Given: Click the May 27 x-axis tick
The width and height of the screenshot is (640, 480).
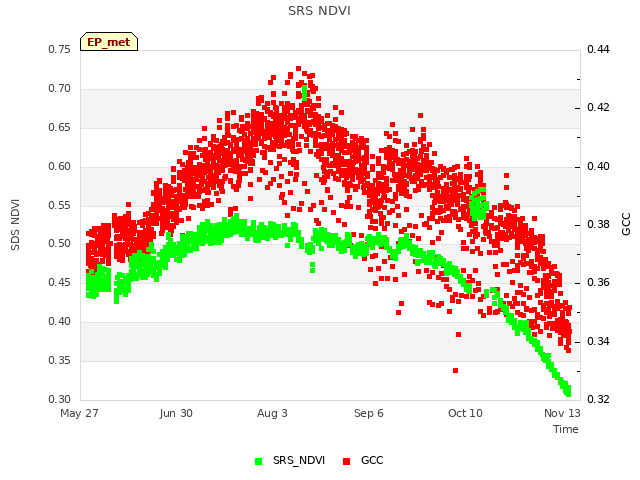Looking at the screenshot, I should click(79, 413).
